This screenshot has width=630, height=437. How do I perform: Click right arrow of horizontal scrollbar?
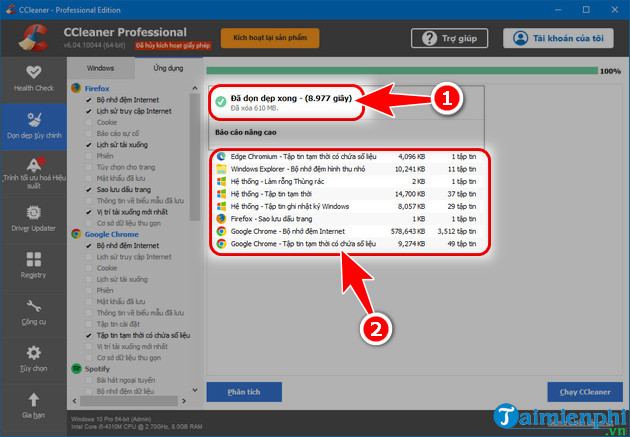[184, 400]
